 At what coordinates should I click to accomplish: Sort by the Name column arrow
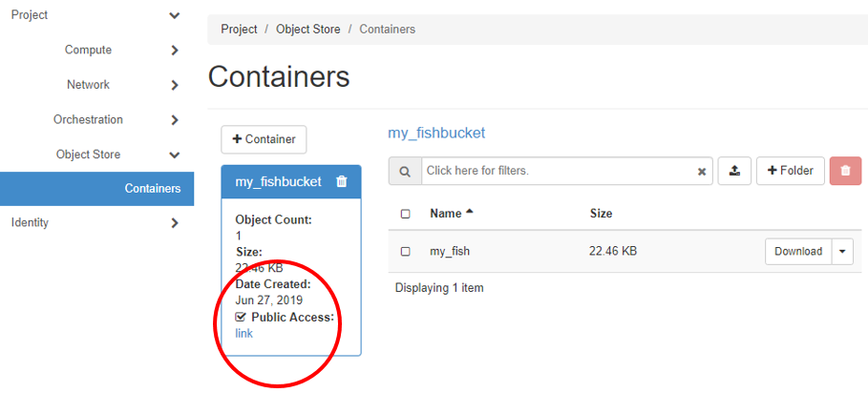tap(469, 213)
